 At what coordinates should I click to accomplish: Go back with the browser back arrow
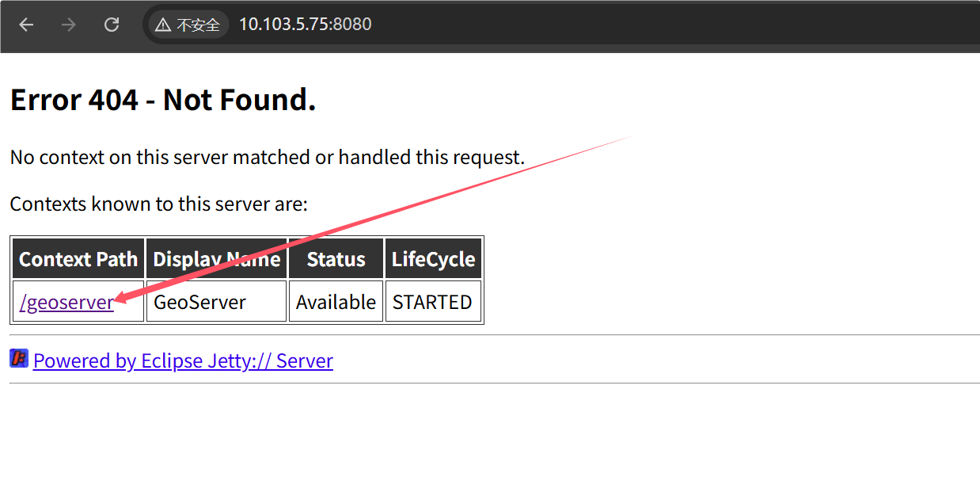[26, 25]
